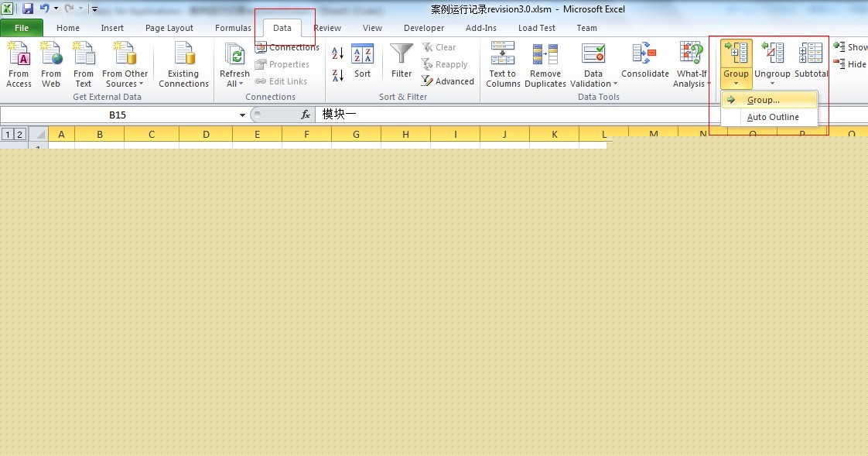Go to the Page Layout tab
The height and width of the screenshot is (456, 868).
point(169,28)
